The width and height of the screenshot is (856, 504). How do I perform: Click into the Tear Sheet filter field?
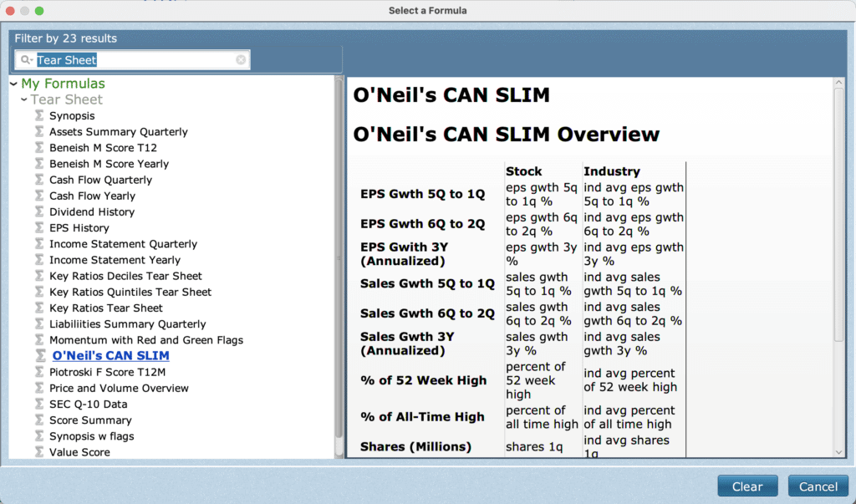point(132,59)
